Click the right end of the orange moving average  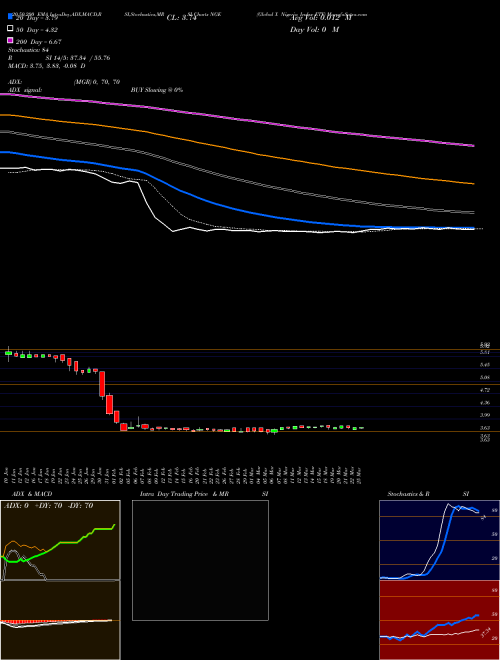coord(473,184)
